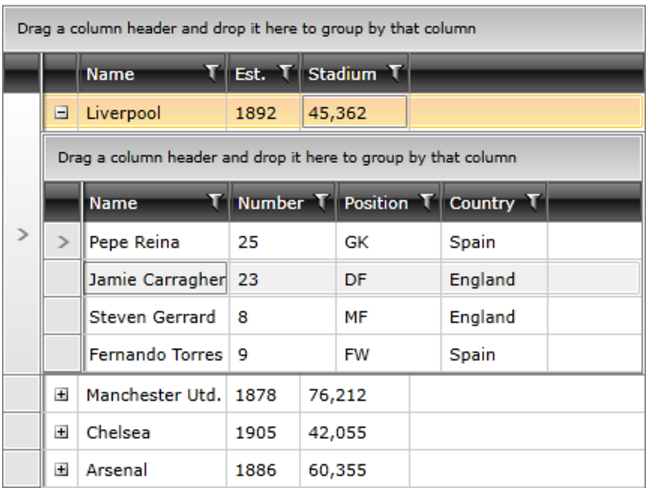Expand the Manchester Utd. row
The height and width of the screenshot is (503, 663).
(61, 395)
